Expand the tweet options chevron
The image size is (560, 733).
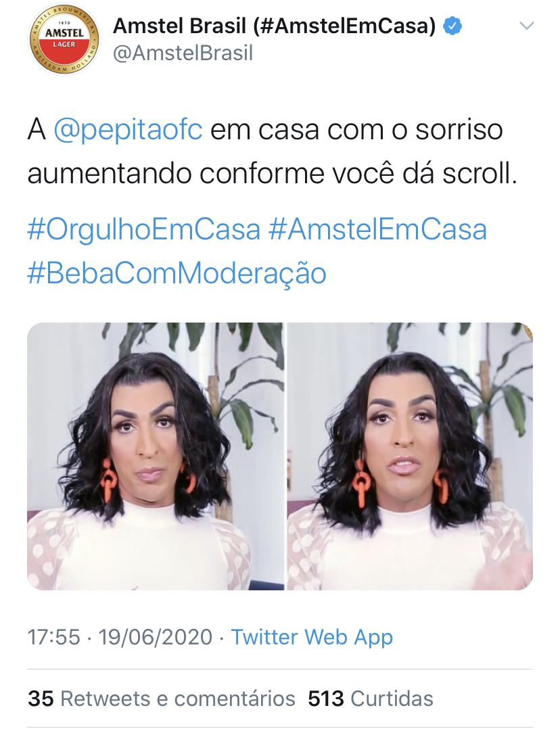coord(527,26)
